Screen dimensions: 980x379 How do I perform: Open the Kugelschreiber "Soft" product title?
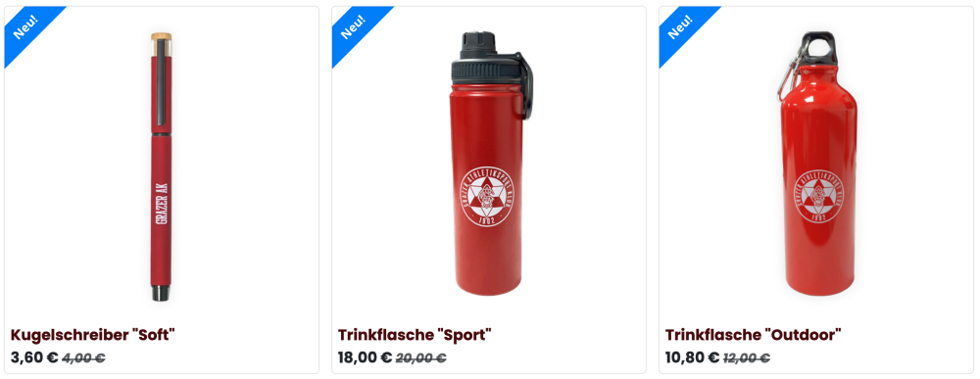coord(92,335)
